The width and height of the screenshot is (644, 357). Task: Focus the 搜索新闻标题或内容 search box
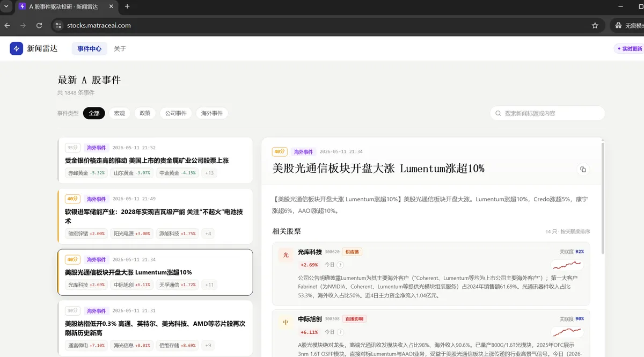coord(547,113)
